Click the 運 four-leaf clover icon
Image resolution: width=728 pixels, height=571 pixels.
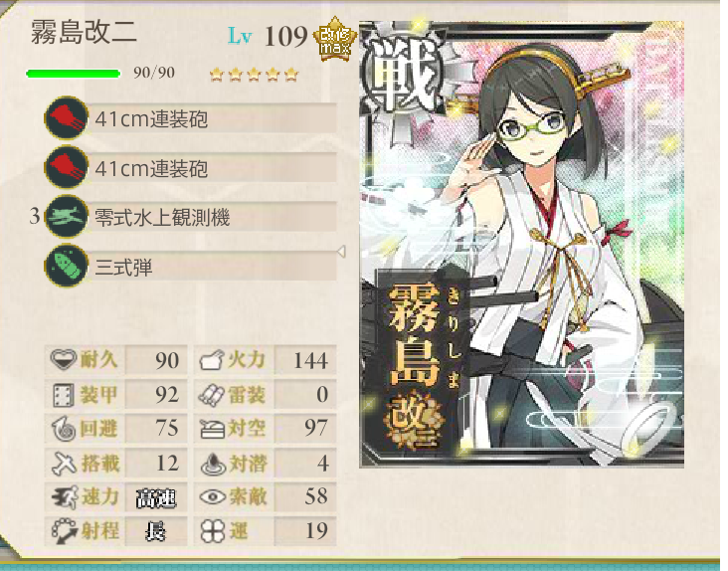point(213,531)
